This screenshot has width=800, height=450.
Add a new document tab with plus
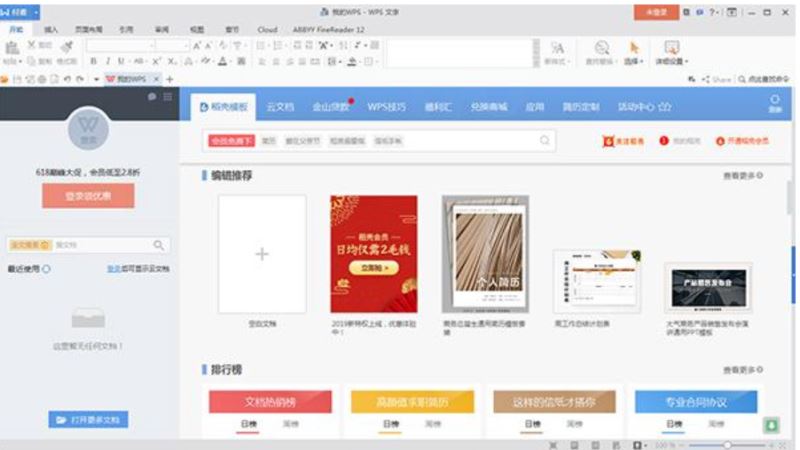170,79
